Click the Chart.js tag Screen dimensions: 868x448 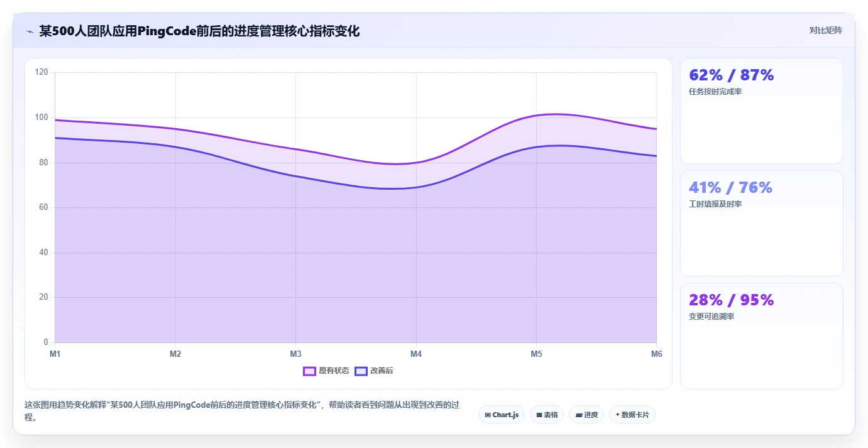pyautogui.click(x=502, y=415)
